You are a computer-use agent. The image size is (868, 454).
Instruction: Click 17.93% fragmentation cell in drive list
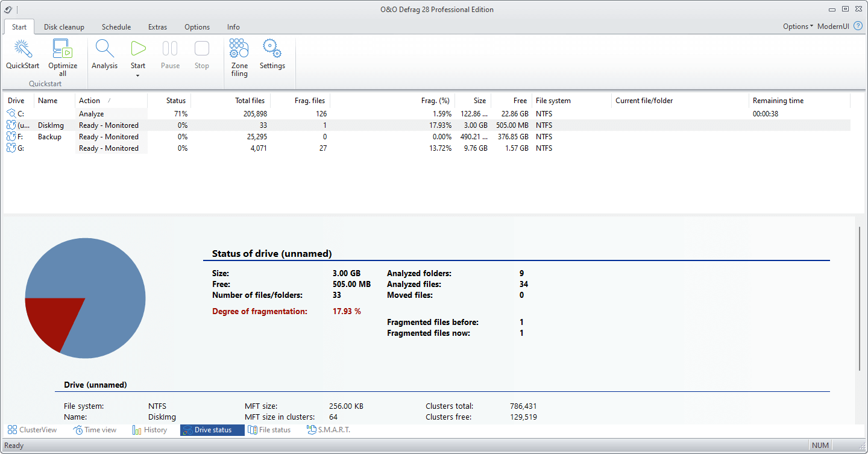point(439,125)
